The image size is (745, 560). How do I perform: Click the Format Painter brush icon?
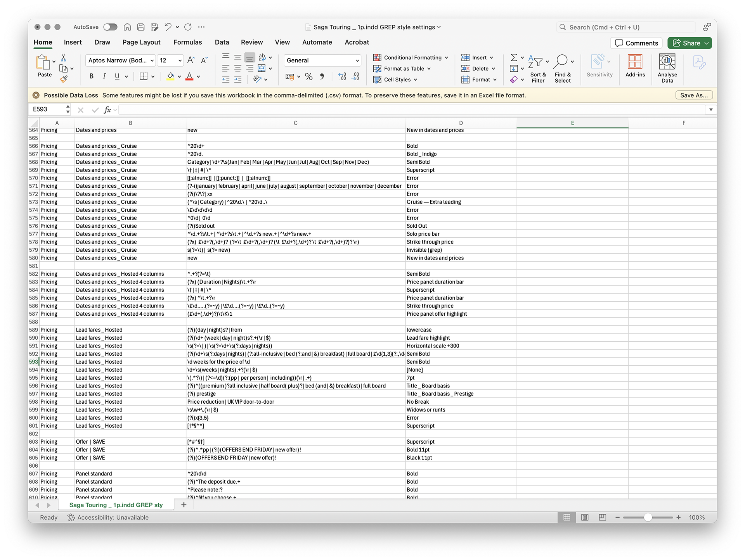64,79
